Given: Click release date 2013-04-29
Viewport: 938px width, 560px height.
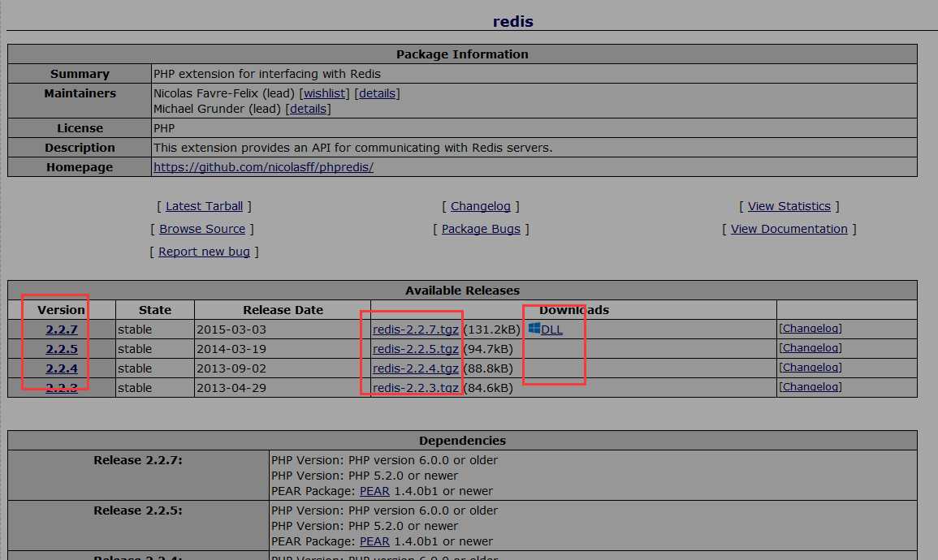Looking at the screenshot, I should click(x=231, y=388).
